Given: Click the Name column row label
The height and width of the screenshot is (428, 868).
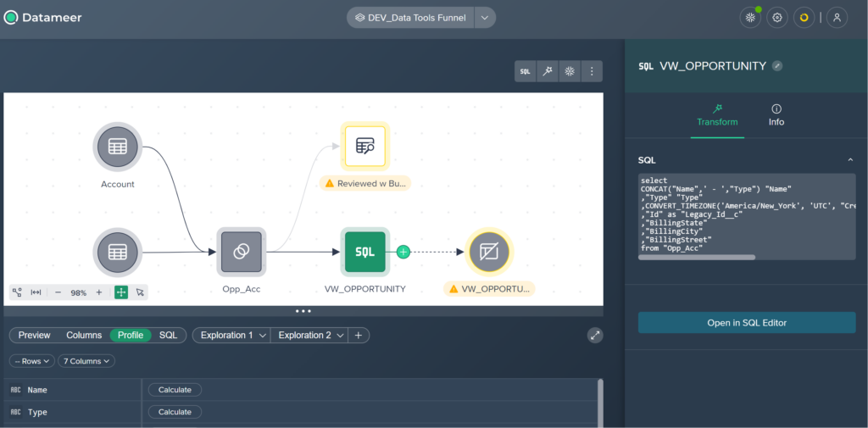Looking at the screenshot, I should 37,390.
